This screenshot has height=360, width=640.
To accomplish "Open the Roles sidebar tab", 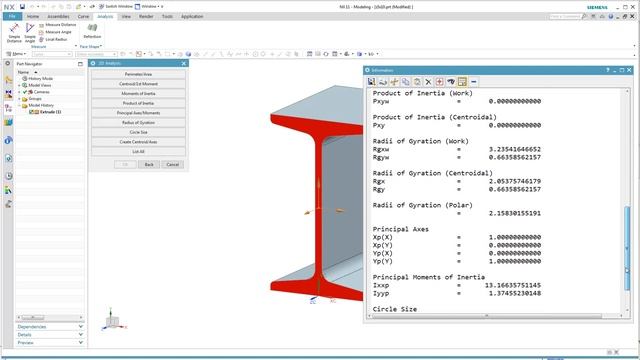I will [x=9, y=190].
